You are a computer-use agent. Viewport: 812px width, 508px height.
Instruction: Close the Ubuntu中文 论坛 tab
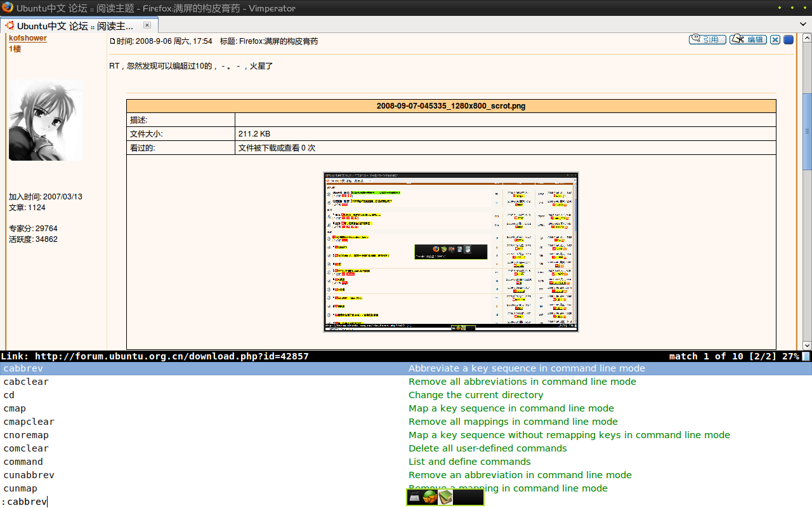pos(147,25)
